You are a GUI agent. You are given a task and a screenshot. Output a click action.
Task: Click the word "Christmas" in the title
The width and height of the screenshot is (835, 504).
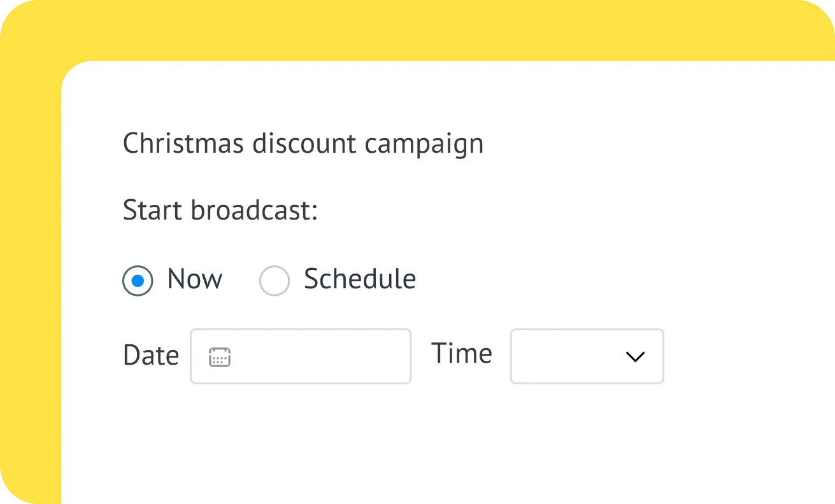[x=183, y=144]
